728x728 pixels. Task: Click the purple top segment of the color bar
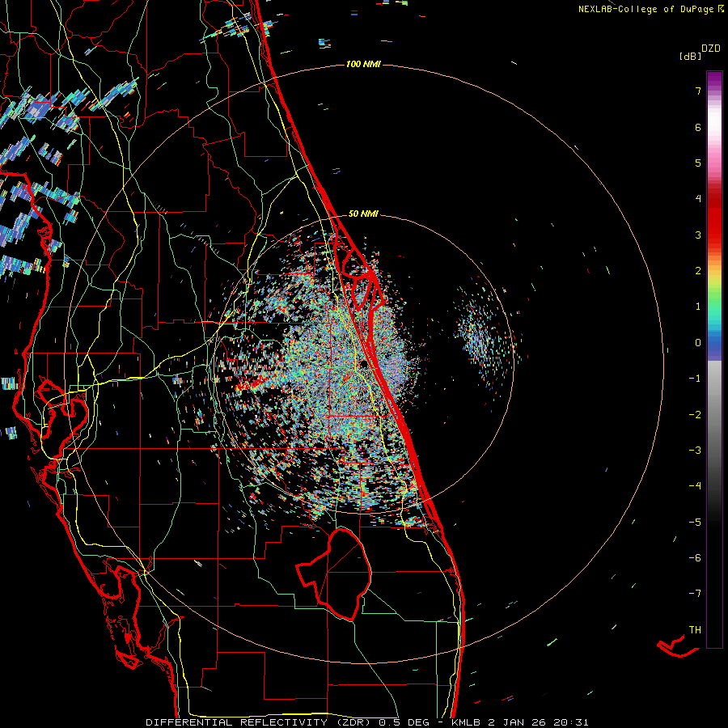(714, 79)
